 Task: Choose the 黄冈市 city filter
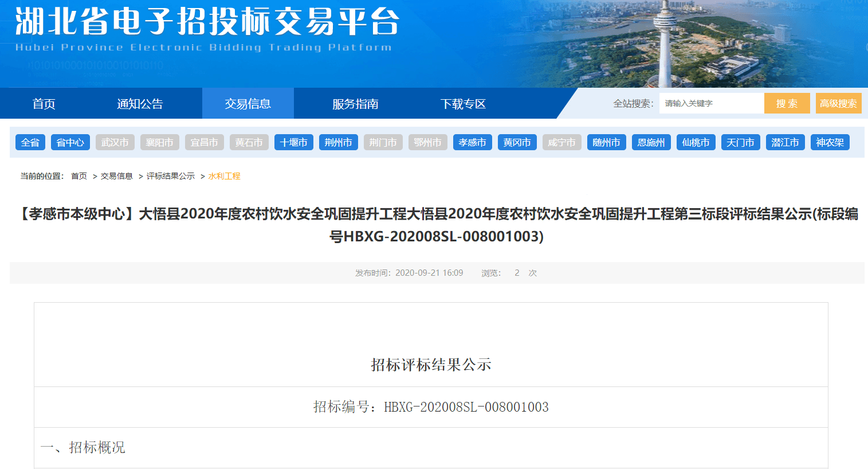517,142
